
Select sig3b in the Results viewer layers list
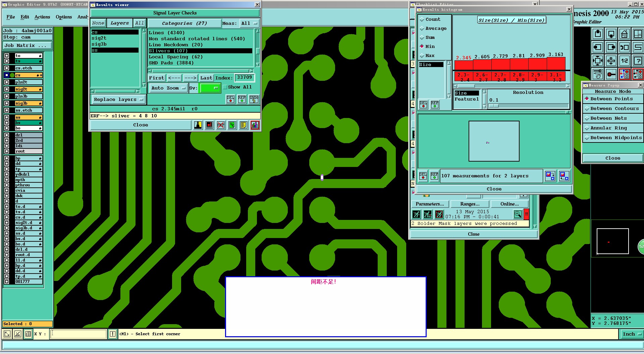tap(115, 44)
